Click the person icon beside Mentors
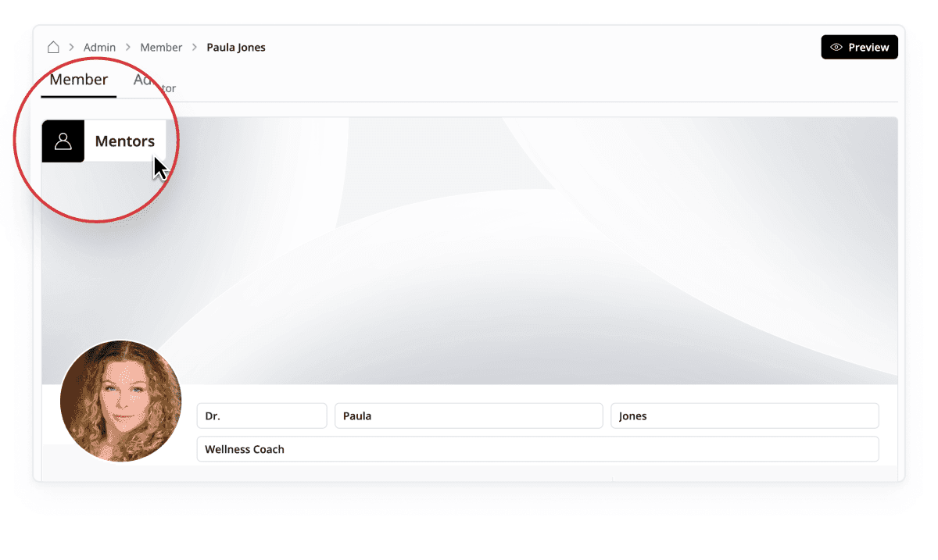938x560 pixels. pyautogui.click(x=63, y=141)
